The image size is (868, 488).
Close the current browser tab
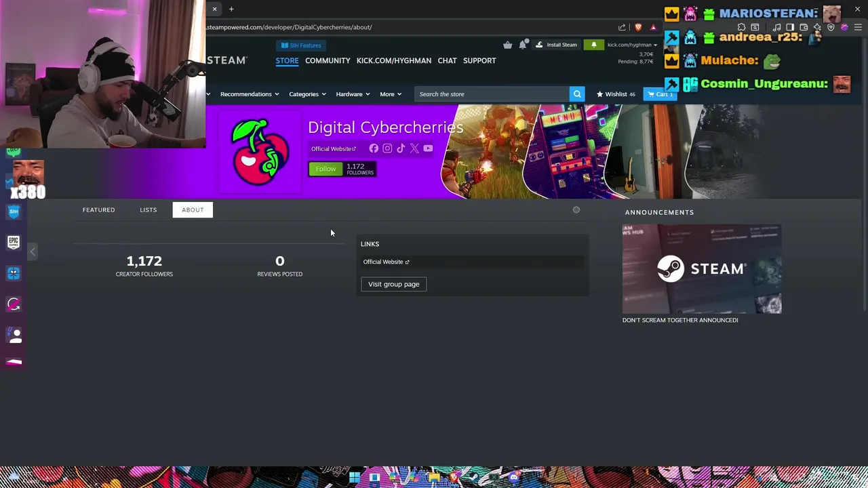(x=214, y=9)
